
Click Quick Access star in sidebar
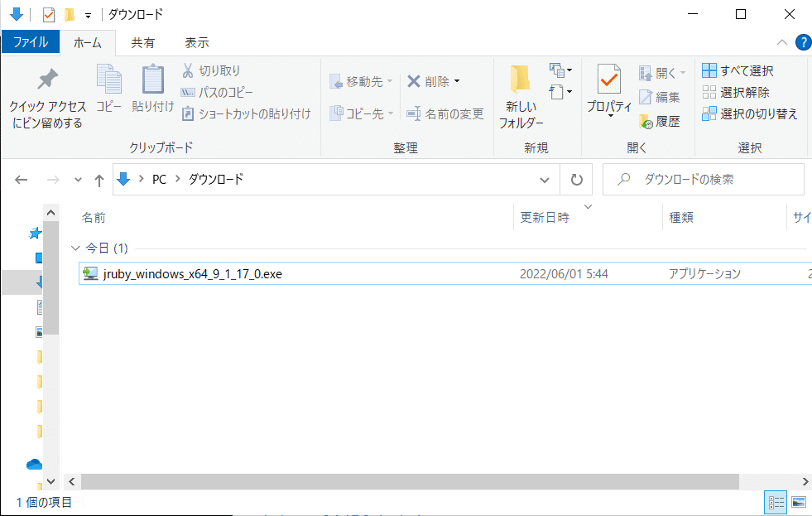point(35,233)
